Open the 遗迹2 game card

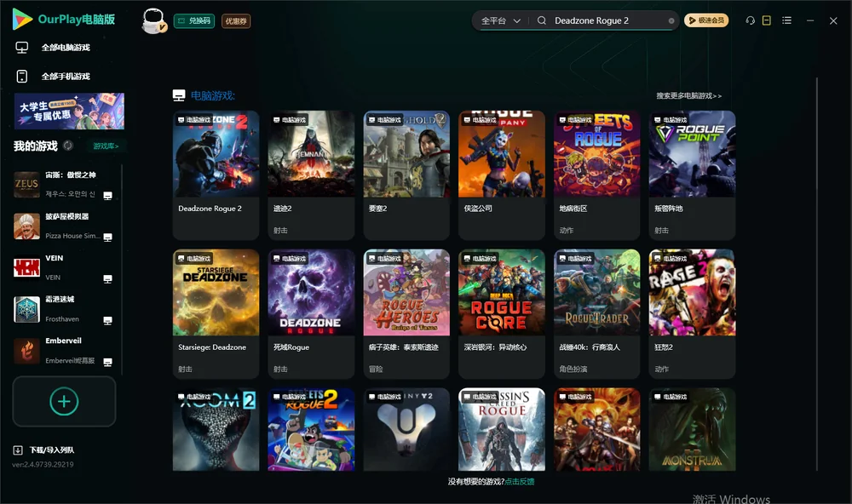coord(311,175)
